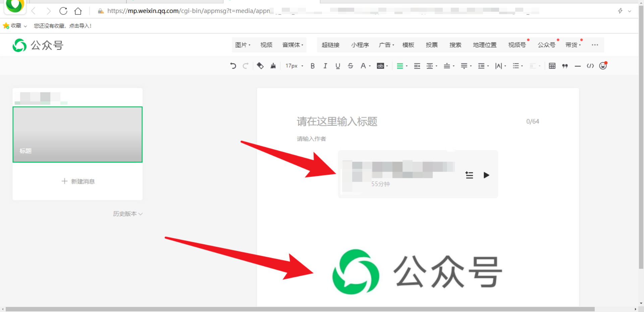Go to browser home page

click(78, 11)
